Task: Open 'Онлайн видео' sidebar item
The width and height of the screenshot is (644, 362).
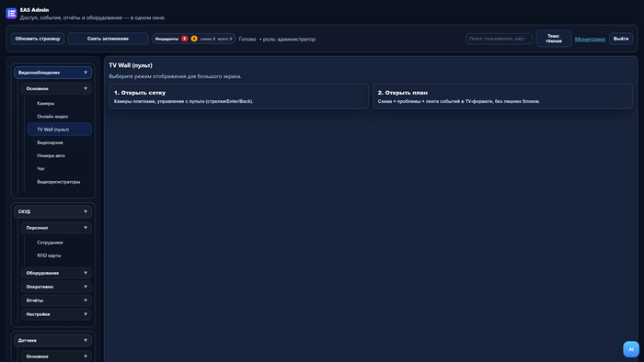Action: pos(60,117)
